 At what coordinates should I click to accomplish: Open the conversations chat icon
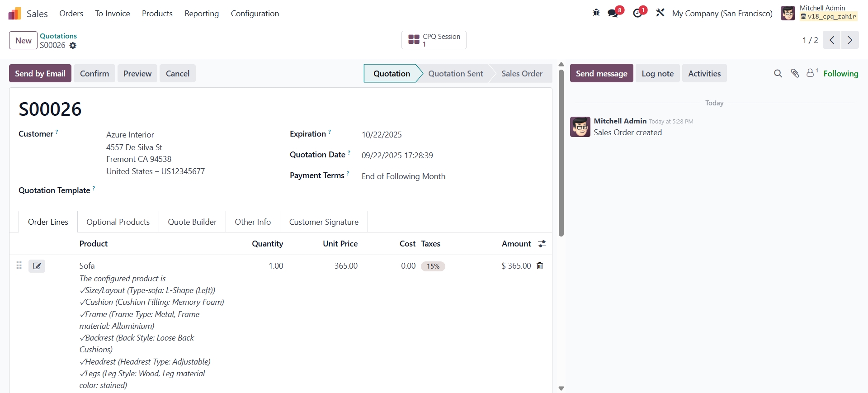coord(613,13)
